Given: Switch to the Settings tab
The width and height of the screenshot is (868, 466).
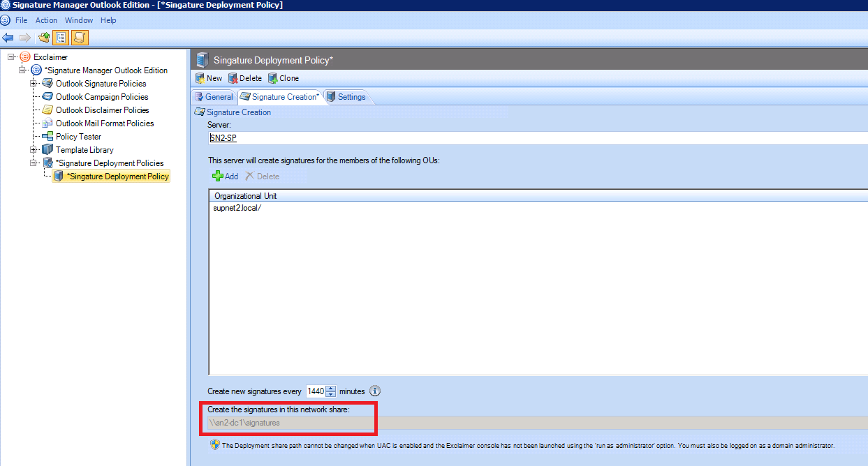Looking at the screenshot, I should coord(346,97).
